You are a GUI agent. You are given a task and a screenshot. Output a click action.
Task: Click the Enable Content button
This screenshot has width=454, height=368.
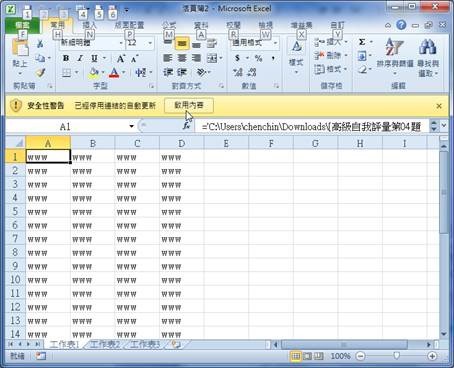tap(189, 105)
